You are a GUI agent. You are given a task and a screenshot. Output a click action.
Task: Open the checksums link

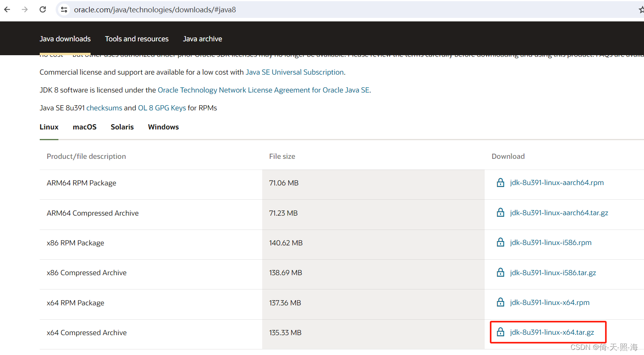[104, 108]
